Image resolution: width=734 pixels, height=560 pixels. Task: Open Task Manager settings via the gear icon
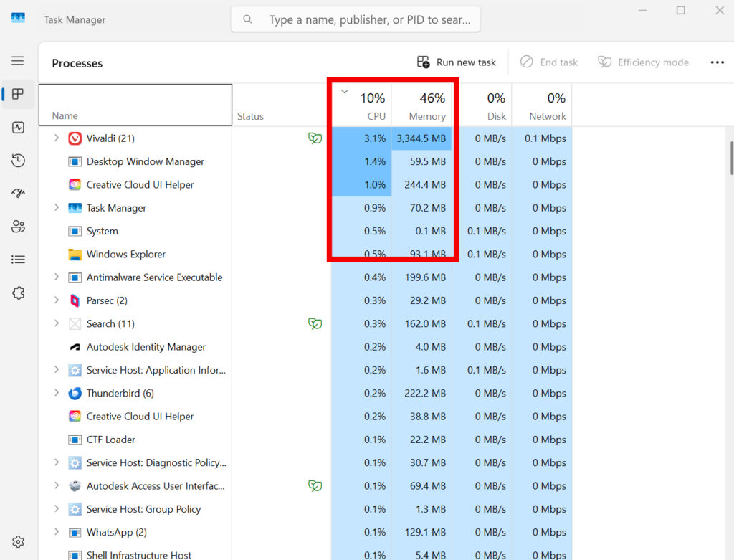(x=18, y=541)
